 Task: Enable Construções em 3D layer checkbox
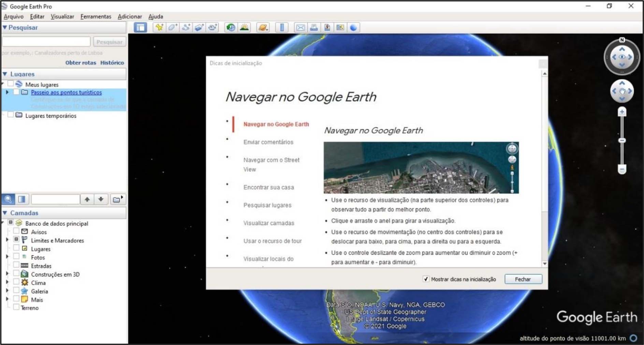point(16,273)
